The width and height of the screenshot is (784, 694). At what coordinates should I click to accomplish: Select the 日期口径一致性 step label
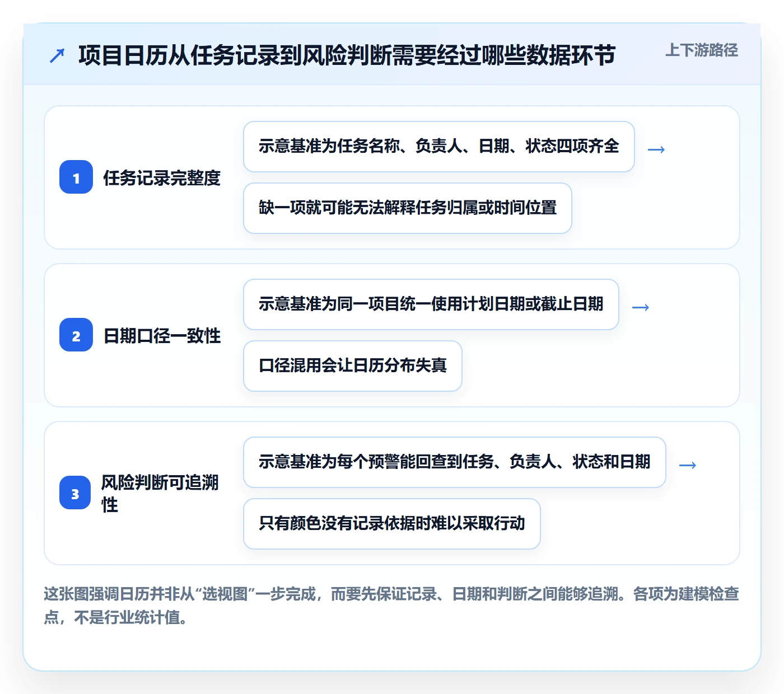(x=162, y=336)
